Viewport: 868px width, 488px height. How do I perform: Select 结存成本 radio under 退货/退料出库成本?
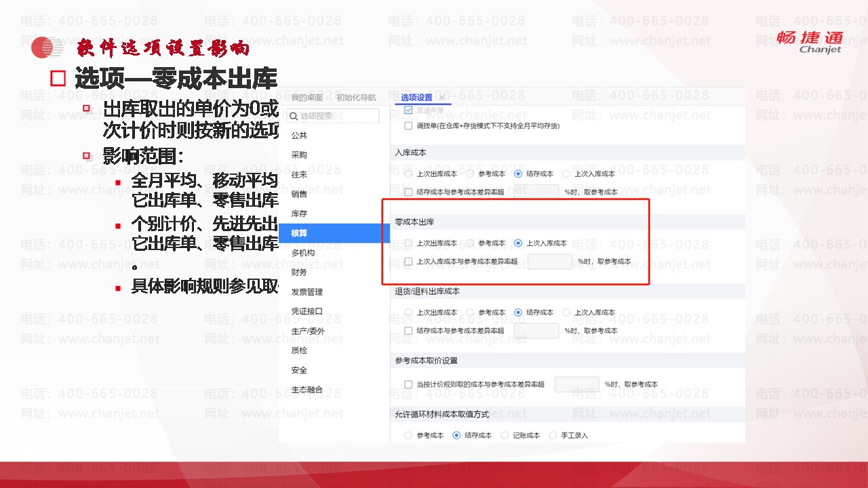[x=518, y=312]
